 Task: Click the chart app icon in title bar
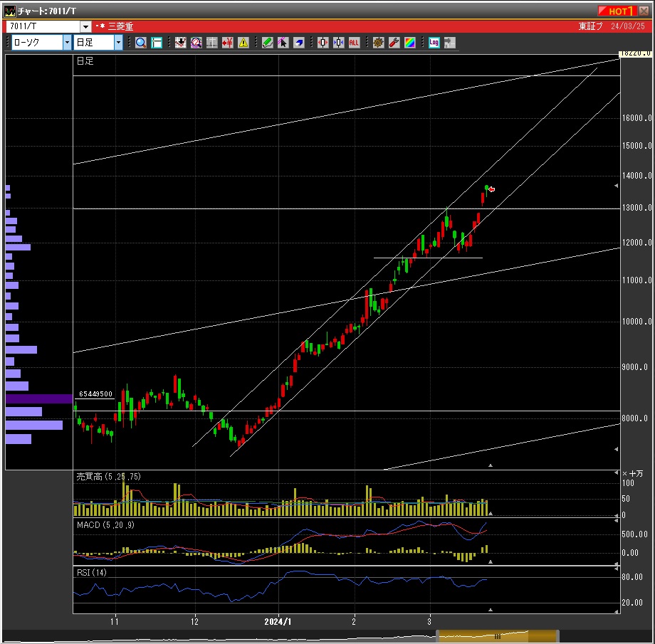[x=9, y=11]
